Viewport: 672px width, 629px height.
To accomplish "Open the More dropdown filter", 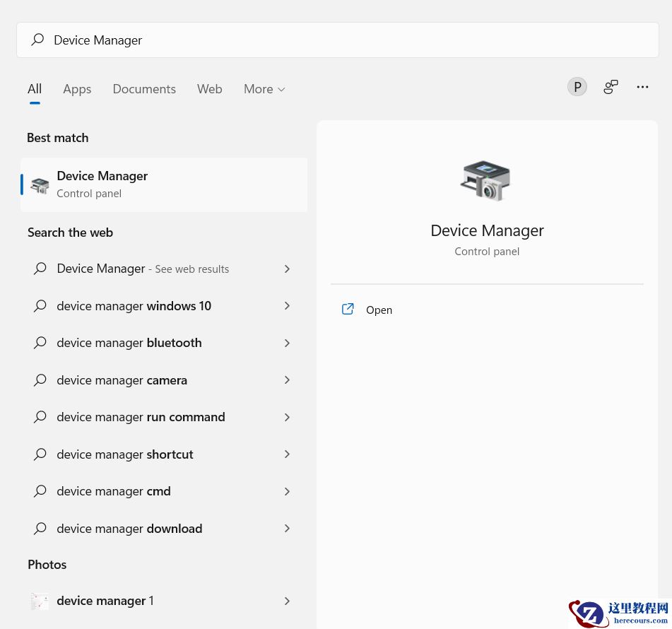I will tap(264, 89).
